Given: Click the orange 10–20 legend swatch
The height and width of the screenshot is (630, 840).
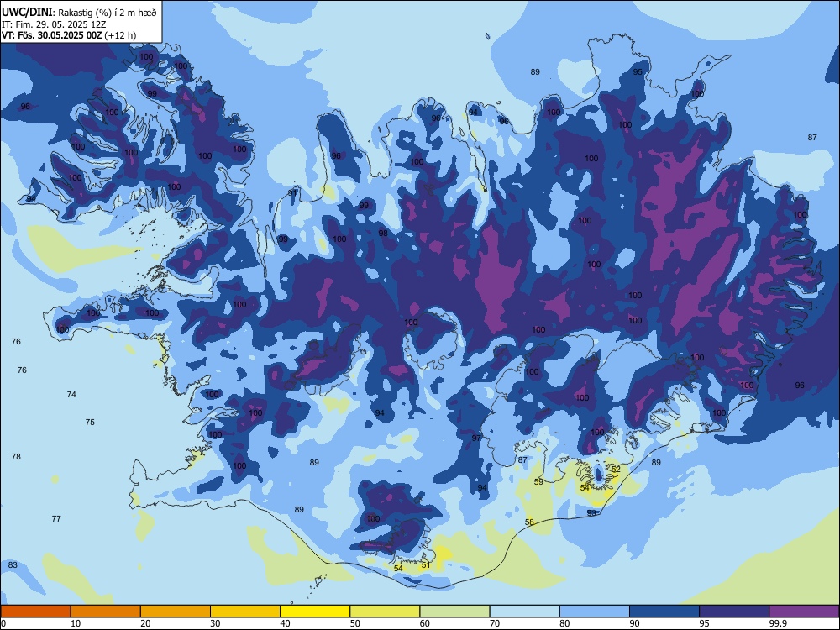Looking at the screenshot, I should coord(106,612).
